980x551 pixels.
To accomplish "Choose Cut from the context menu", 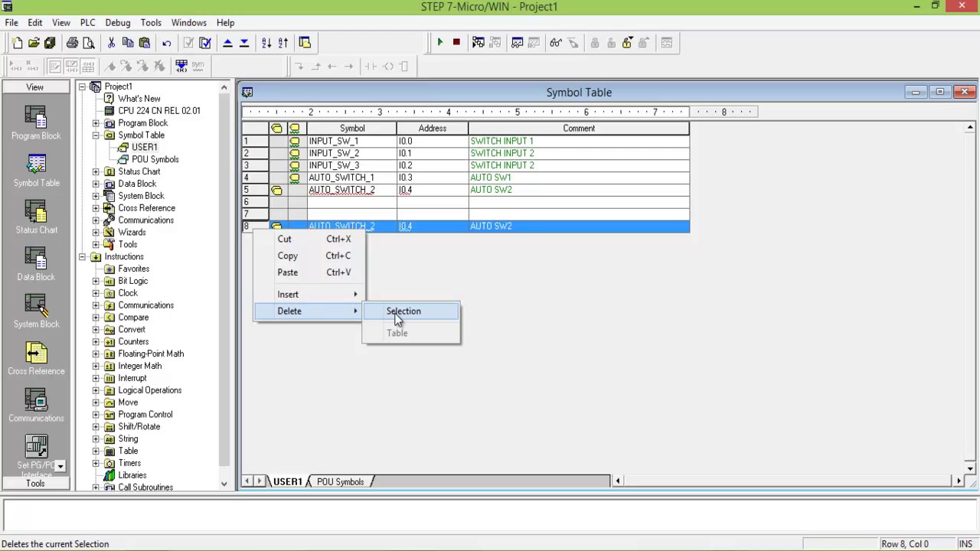I will point(309,240).
